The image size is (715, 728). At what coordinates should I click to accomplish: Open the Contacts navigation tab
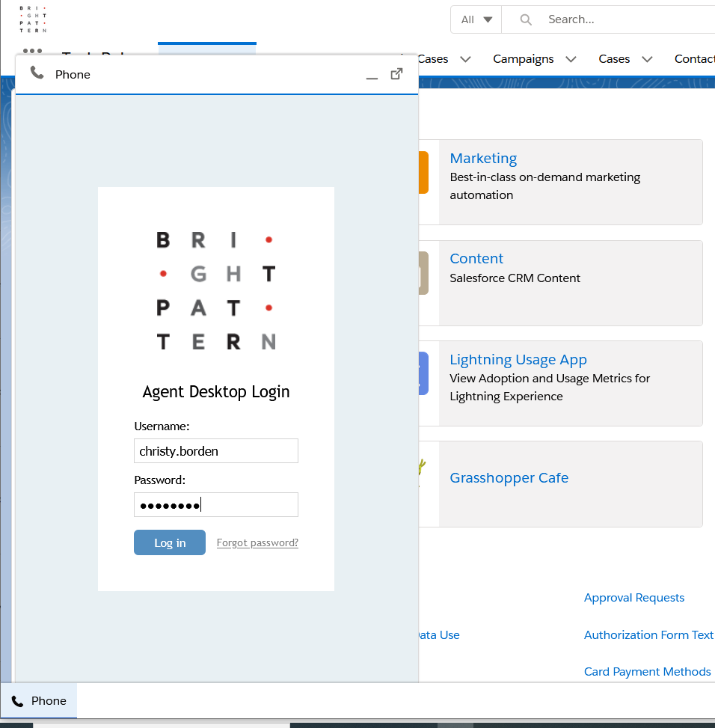click(x=695, y=59)
